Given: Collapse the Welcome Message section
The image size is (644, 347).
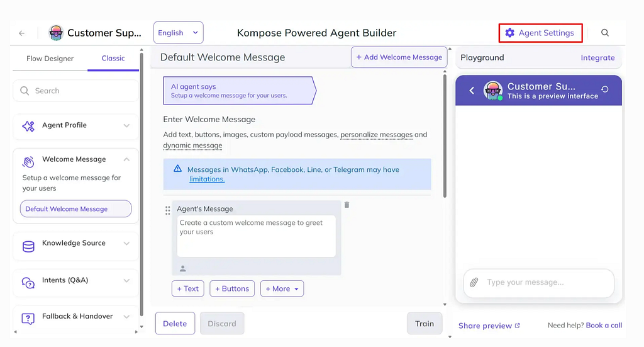Looking at the screenshot, I should pyautogui.click(x=126, y=159).
